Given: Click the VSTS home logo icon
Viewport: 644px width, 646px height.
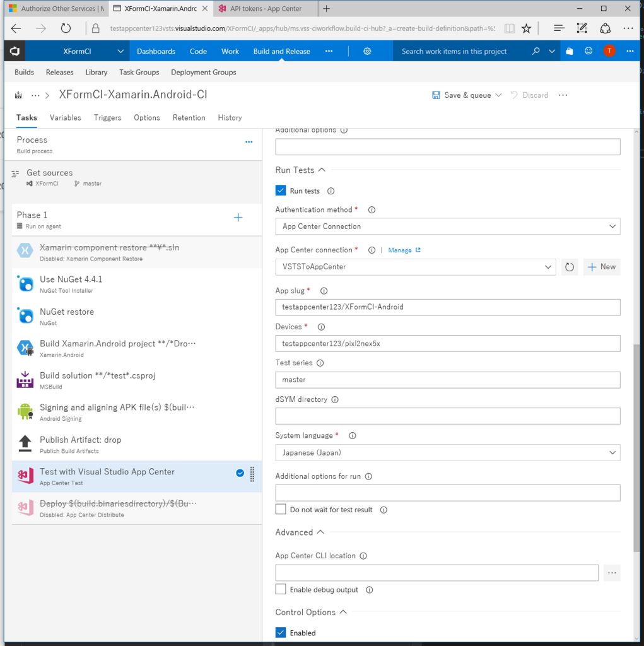Looking at the screenshot, I should 15,51.
